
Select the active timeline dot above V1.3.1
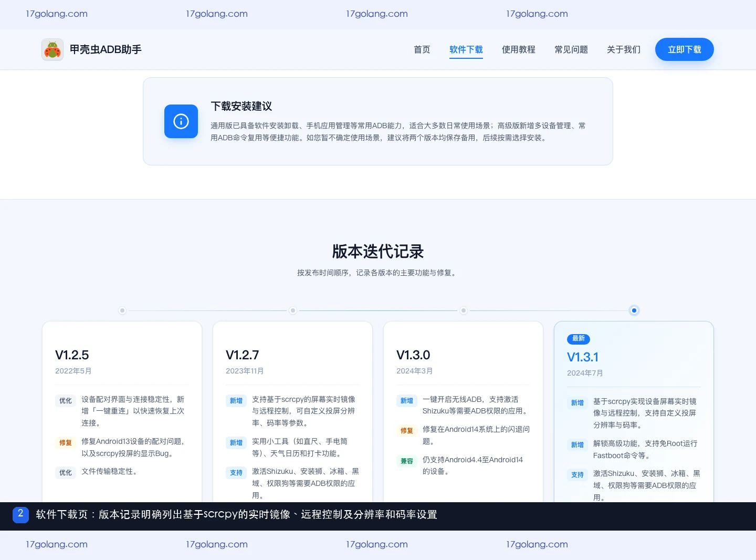coord(634,310)
